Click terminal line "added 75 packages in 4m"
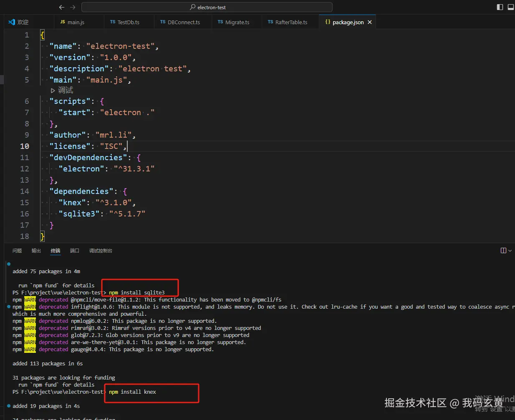The height and width of the screenshot is (420, 515). [x=46, y=272]
